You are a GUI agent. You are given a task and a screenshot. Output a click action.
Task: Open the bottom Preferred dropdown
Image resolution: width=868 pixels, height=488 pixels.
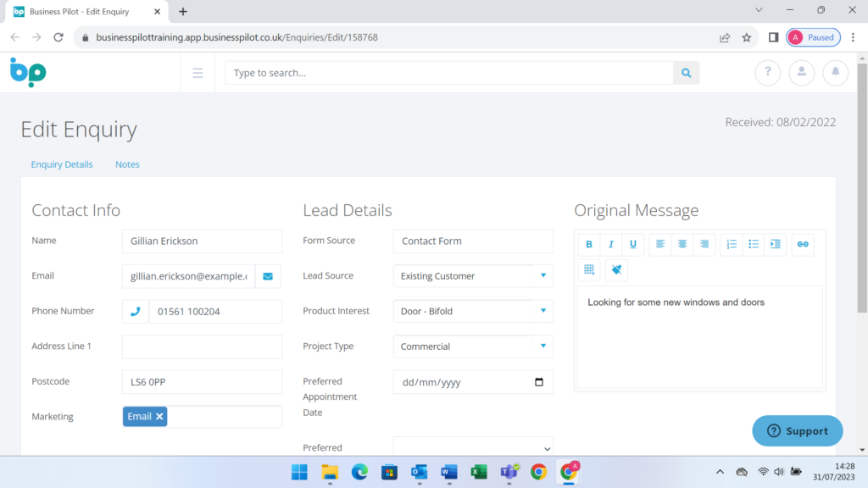tap(473, 447)
